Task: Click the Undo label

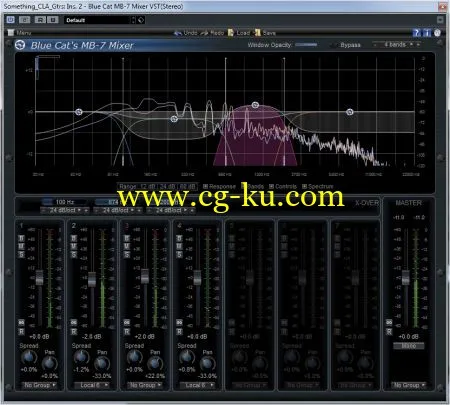Action: [190, 33]
